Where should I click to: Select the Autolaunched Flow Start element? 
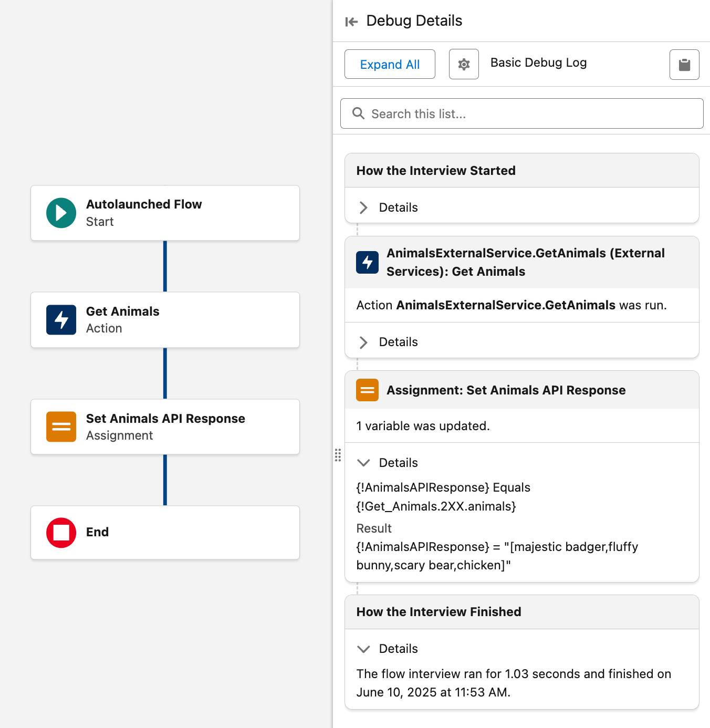tap(165, 213)
